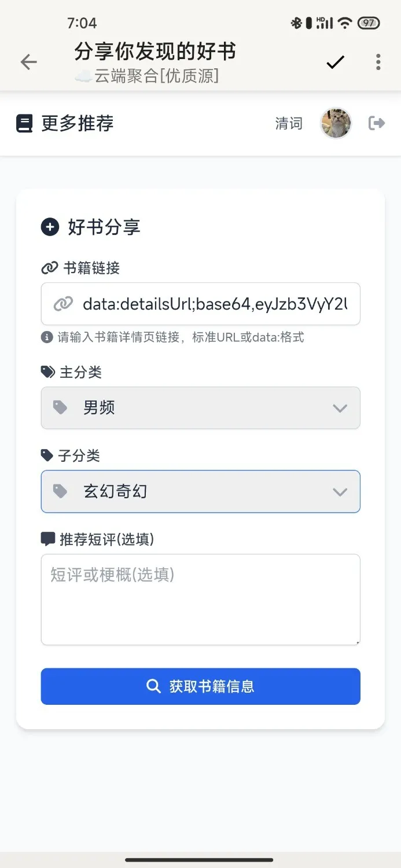Tap the back arrow icon
401x868 pixels.
tap(28, 62)
